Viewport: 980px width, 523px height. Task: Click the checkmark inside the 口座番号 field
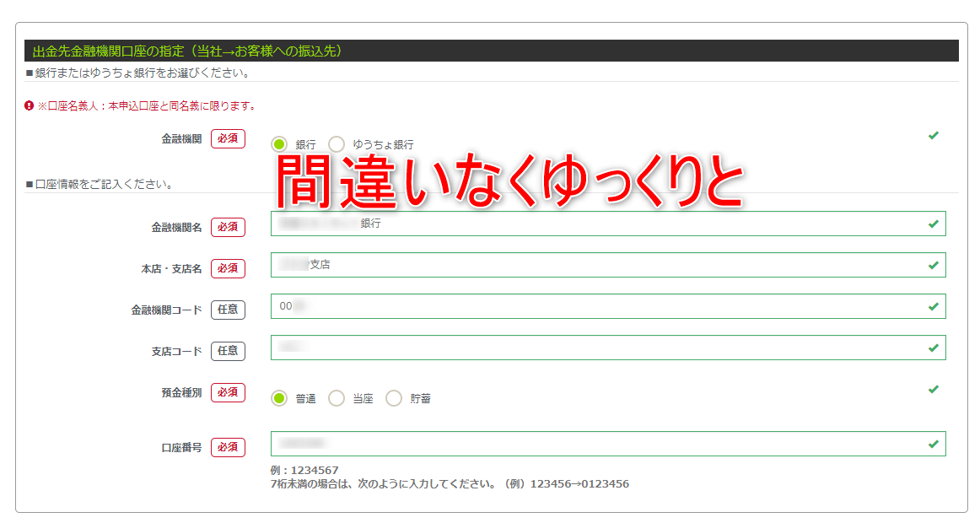pyautogui.click(x=933, y=444)
